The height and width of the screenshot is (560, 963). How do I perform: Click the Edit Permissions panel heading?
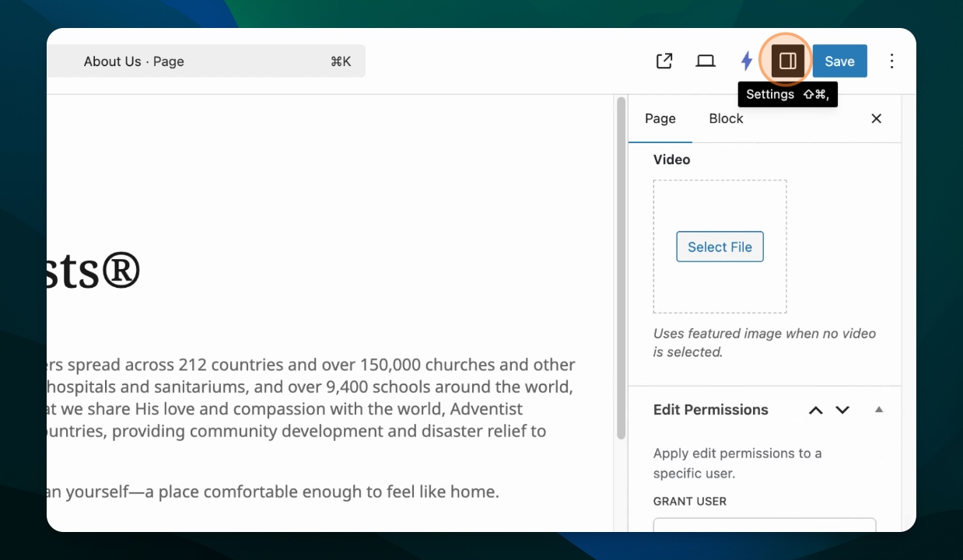pos(710,410)
